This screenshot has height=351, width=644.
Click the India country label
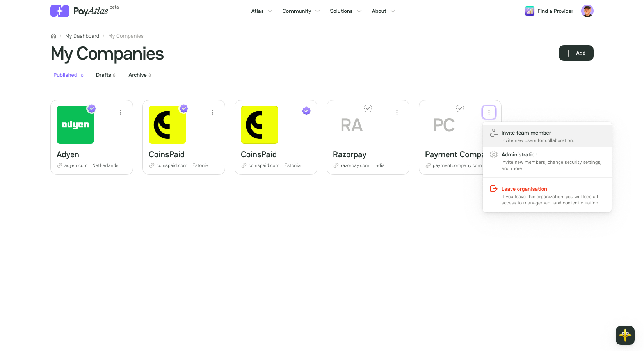pyautogui.click(x=379, y=165)
